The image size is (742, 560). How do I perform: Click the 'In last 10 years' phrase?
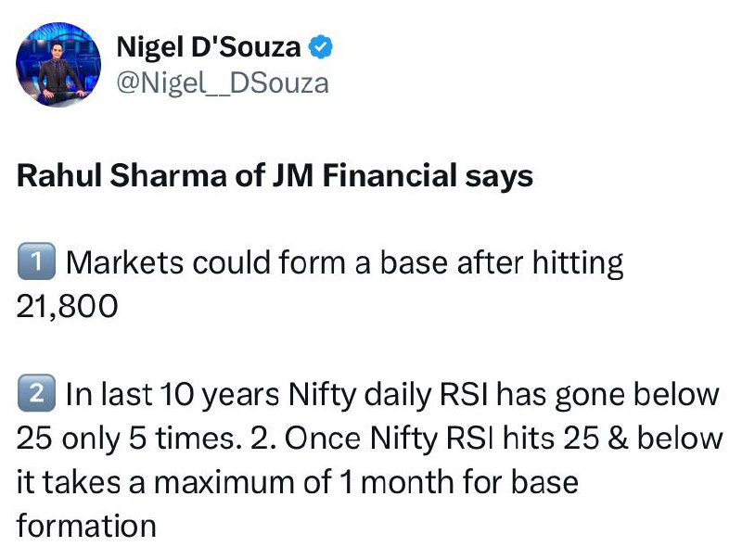173,394
